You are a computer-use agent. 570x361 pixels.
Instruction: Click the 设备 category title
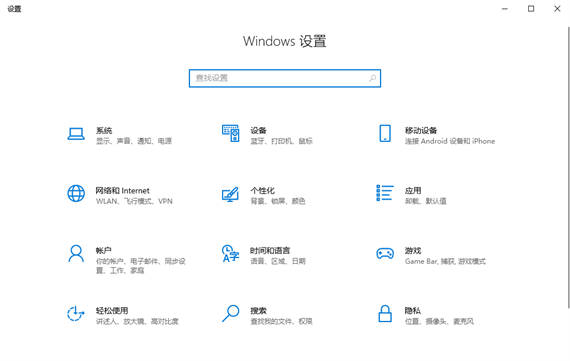[x=258, y=130]
